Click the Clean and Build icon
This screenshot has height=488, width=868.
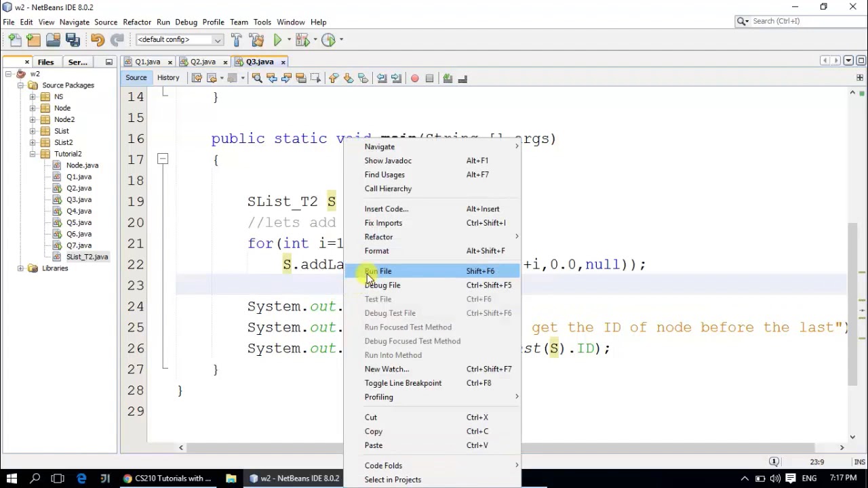[x=256, y=39]
